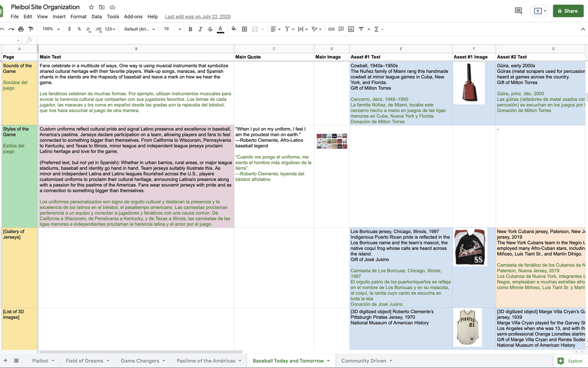Click the green Share button

568,11
